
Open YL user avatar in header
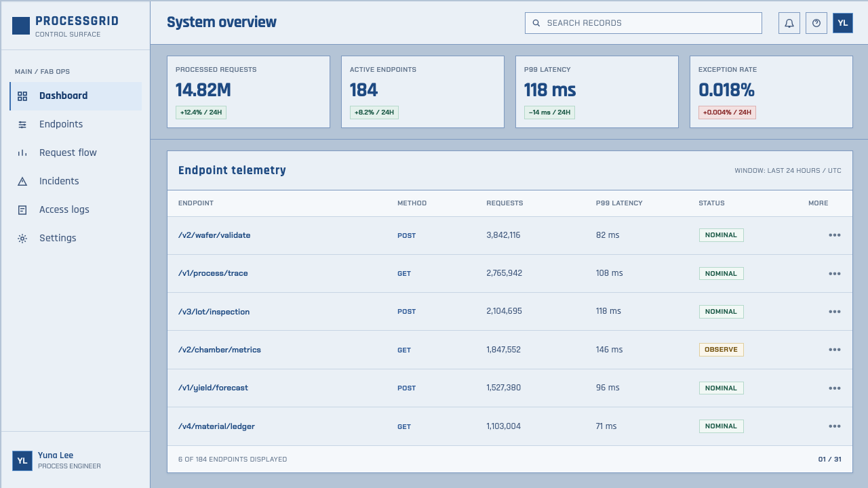tap(843, 23)
